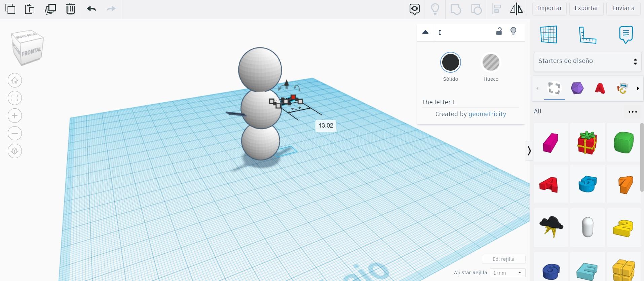Viewport: 644px width, 281px height.
Task: Click the black height cone handle
Action: pyautogui.click(x=287, y=83)
